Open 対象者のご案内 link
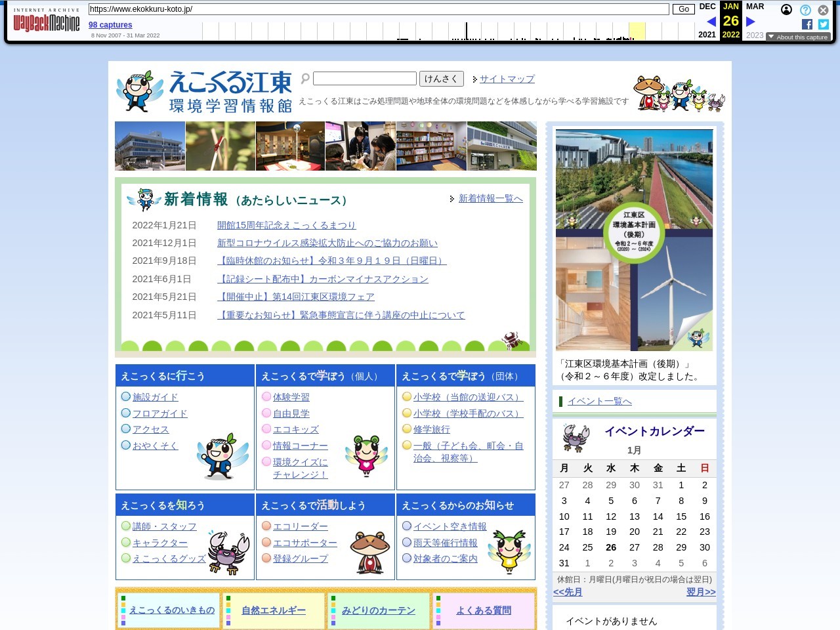The height and width of the screenshot is (630, 840). point(446,558)
